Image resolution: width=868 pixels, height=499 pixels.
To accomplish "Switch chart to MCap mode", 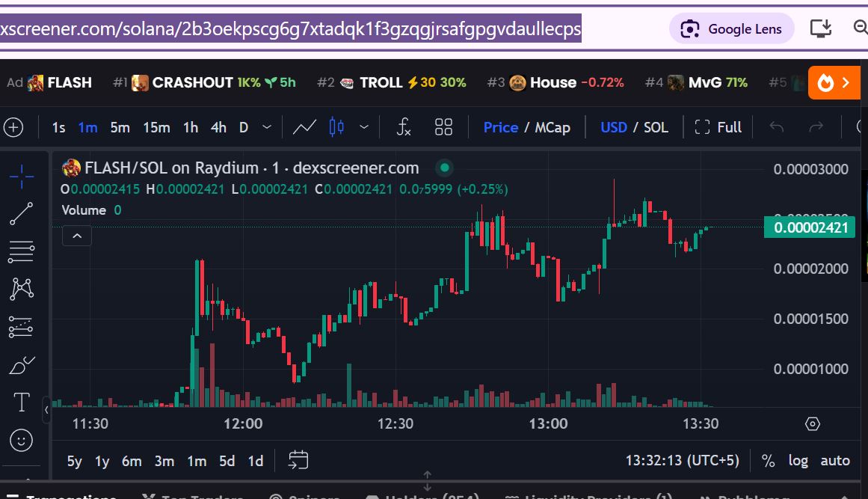I will [552, 128].
